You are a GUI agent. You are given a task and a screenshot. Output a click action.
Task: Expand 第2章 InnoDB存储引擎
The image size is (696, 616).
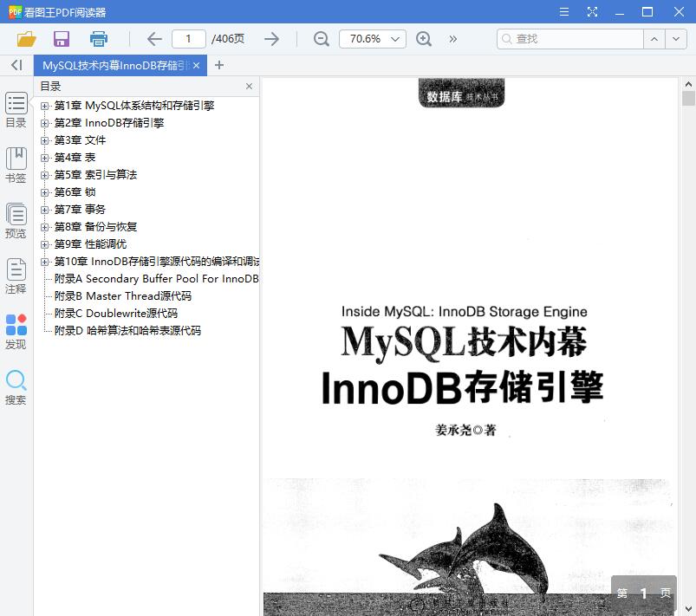[x=44, y=123]
